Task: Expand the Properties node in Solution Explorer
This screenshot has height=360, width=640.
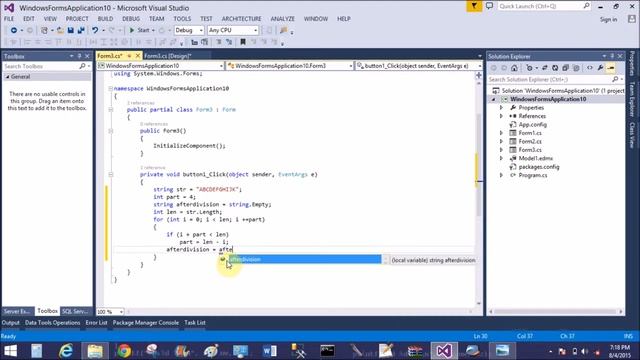Action: click(501, 108)
